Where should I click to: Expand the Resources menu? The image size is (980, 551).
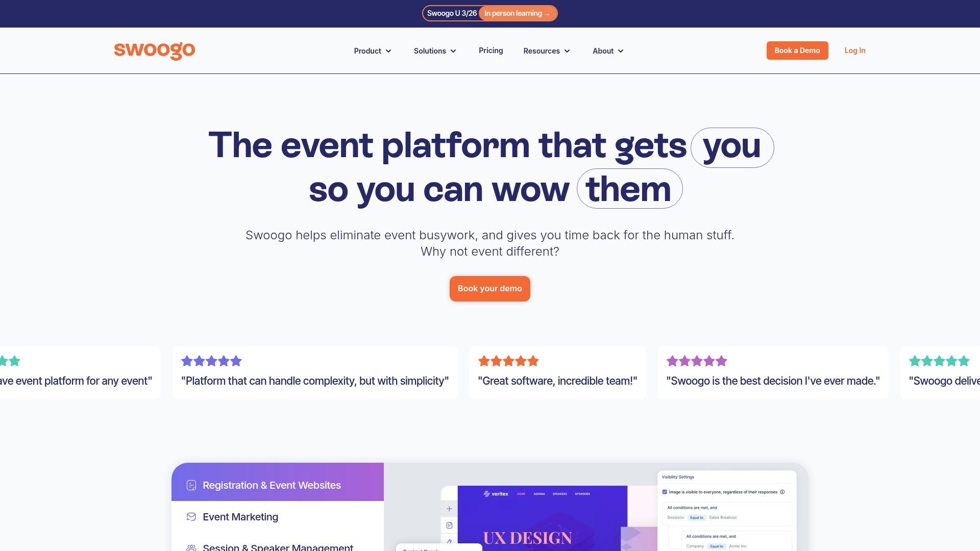(x=547, y=51)
